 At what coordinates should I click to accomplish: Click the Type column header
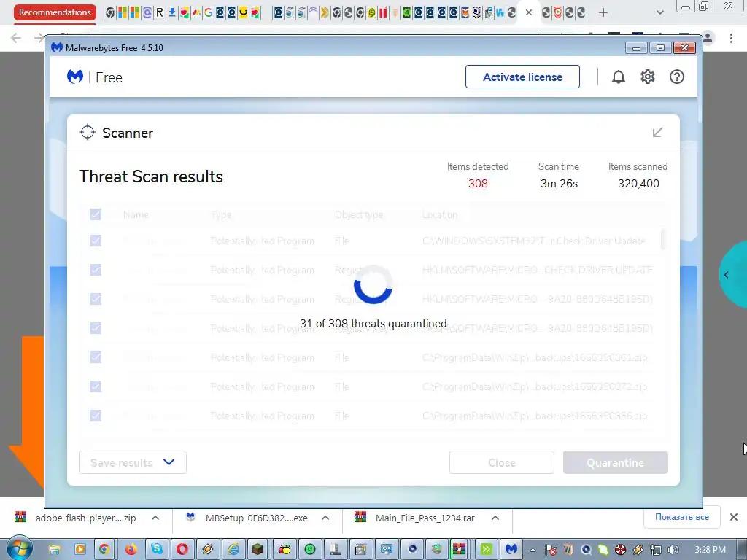click(x=221, y=215)
